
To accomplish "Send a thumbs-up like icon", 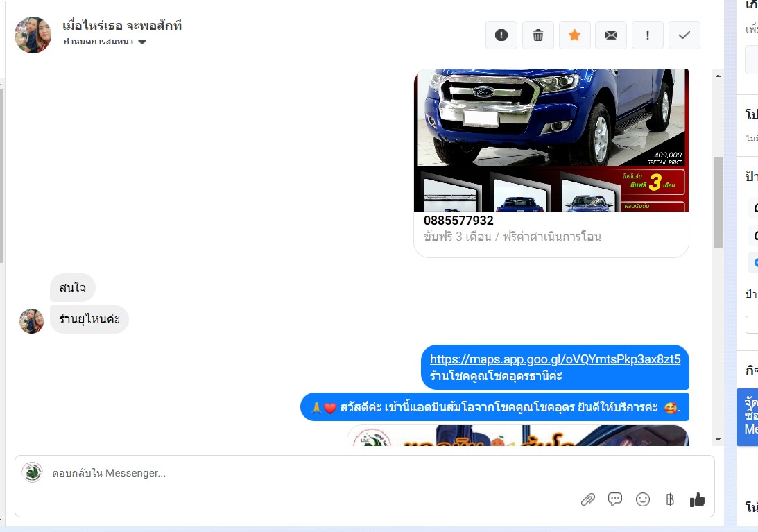I will (x=697, y=499).
